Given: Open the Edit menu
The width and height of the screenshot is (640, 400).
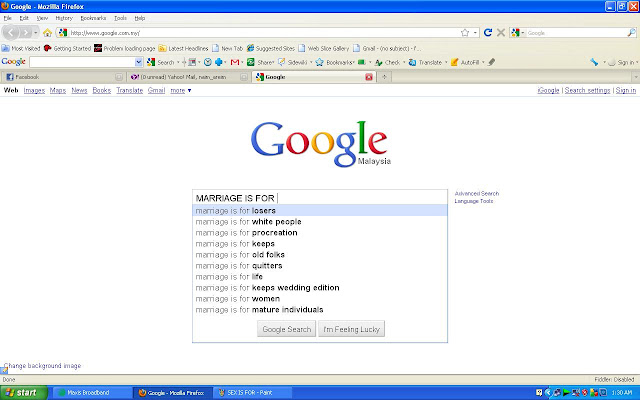Looking at the screenshot, I should [24, 18].
